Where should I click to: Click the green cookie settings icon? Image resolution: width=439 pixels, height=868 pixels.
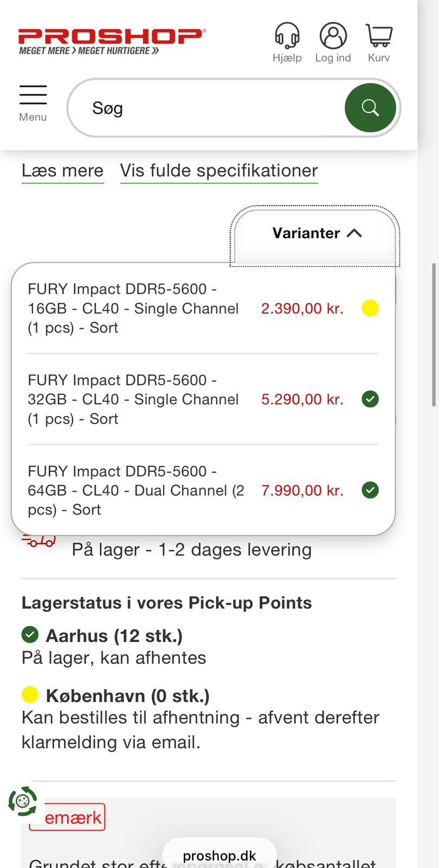[x=23, y=801]
